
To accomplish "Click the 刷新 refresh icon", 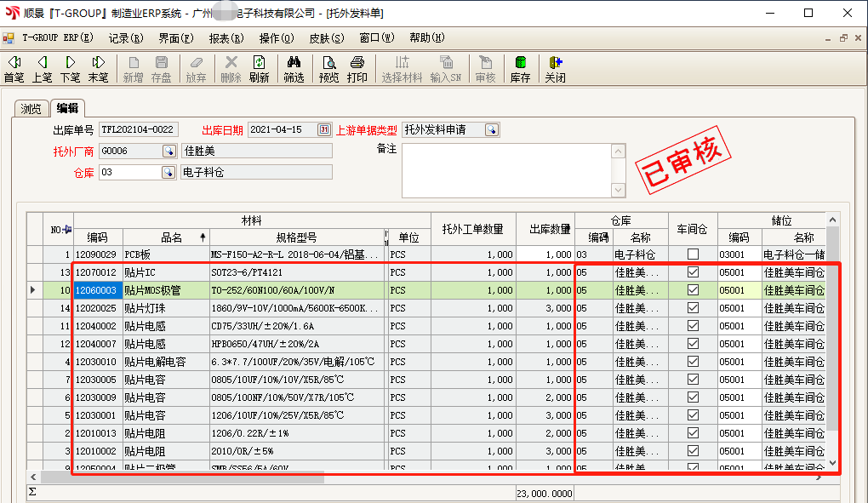I will [259, 69].
